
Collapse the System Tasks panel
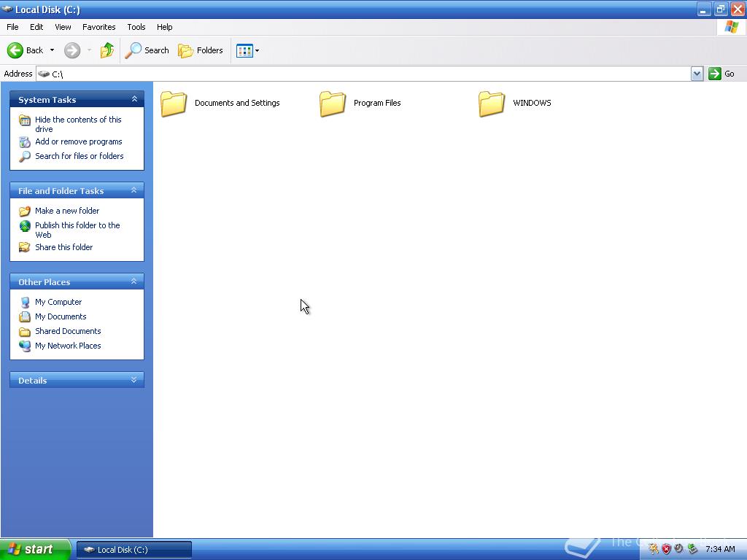[134, 99]
